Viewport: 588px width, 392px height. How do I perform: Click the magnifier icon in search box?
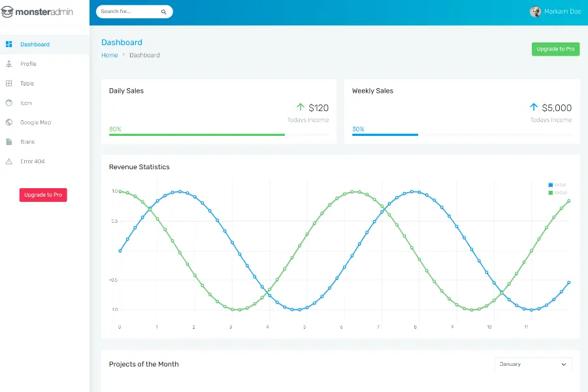coord(163,12)
